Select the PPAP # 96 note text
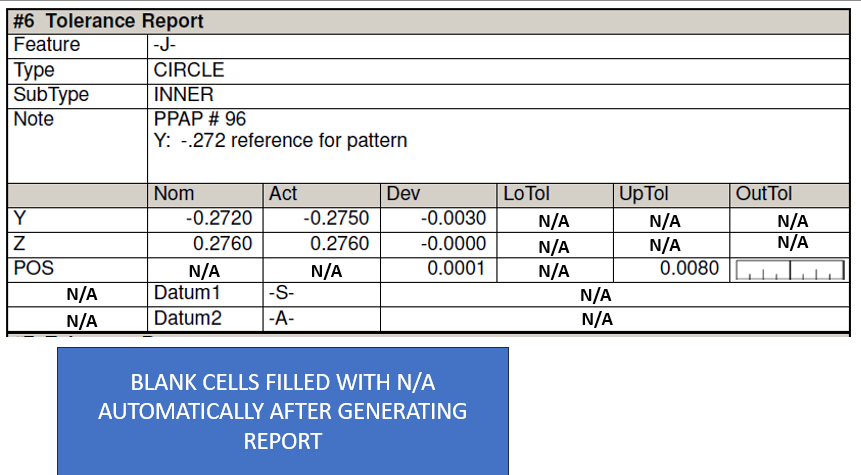 pos(200,119)
